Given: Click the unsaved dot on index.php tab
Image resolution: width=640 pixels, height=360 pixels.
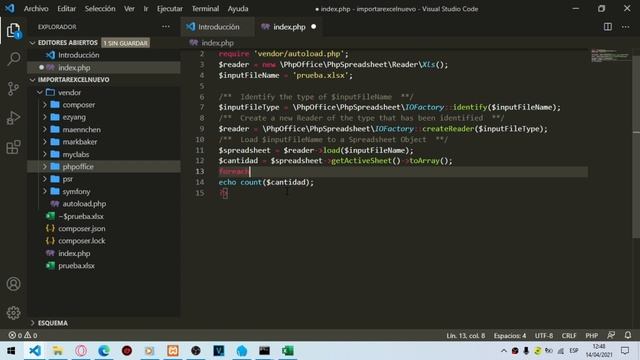Looking at the screenshot, I should coord(313,27).
